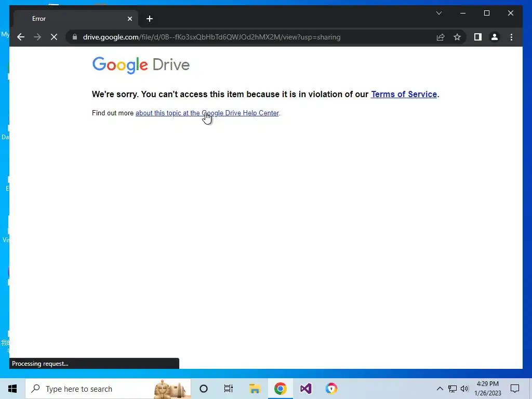
Task: Minimize the Chrome window
Action: tap(463, 13)
